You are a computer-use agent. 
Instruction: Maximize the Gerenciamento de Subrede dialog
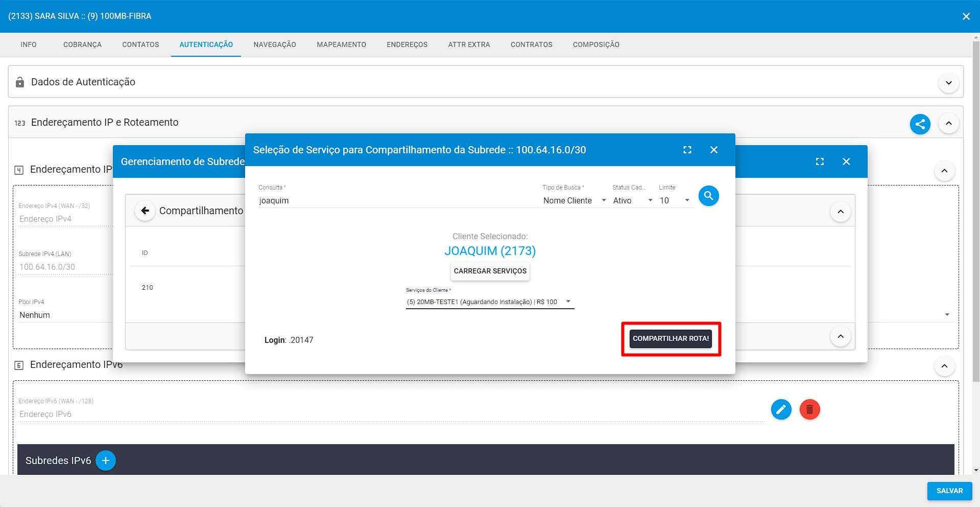820,162
